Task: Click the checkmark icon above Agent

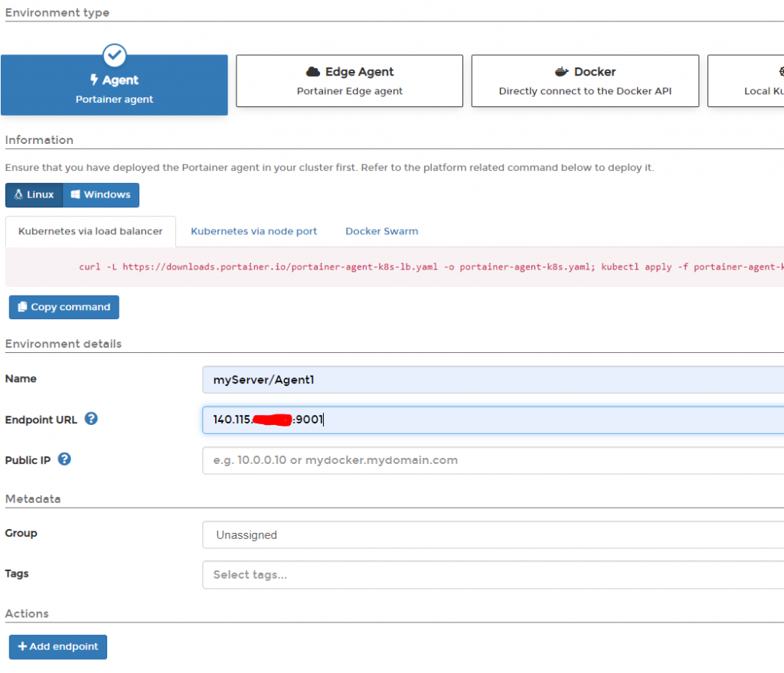Action: coord(115,55)
